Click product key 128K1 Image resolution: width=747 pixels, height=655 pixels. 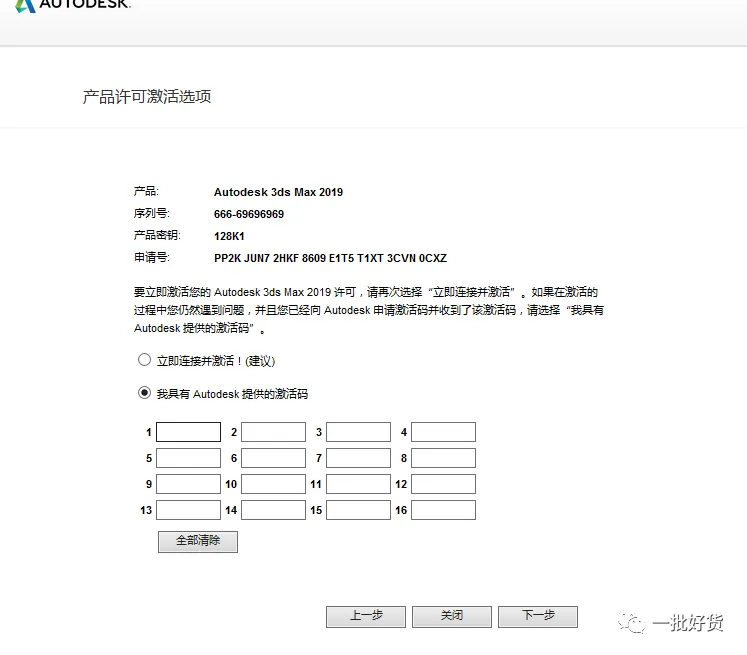coord(229,236)
